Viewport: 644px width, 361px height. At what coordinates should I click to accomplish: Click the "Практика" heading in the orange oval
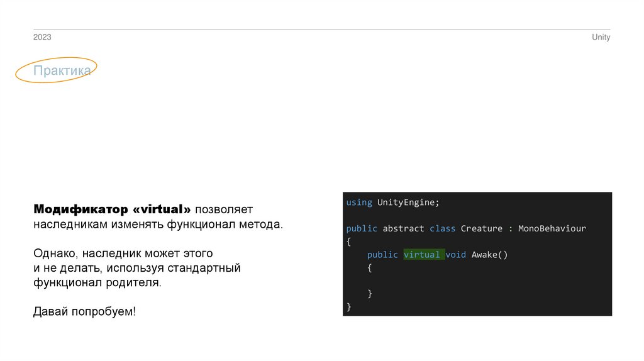click(x=62, y=71)
